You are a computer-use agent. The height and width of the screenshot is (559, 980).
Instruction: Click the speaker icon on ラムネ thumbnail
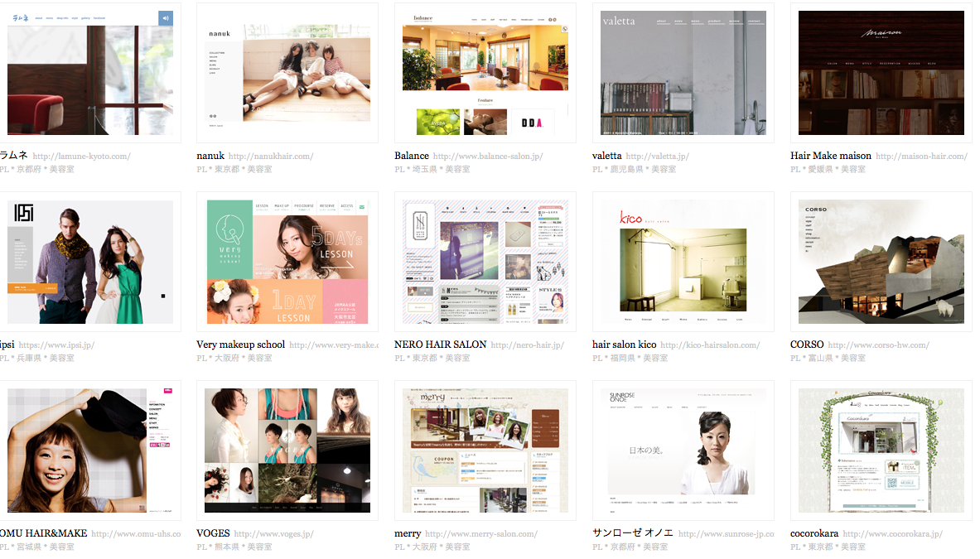coord(165,18)
